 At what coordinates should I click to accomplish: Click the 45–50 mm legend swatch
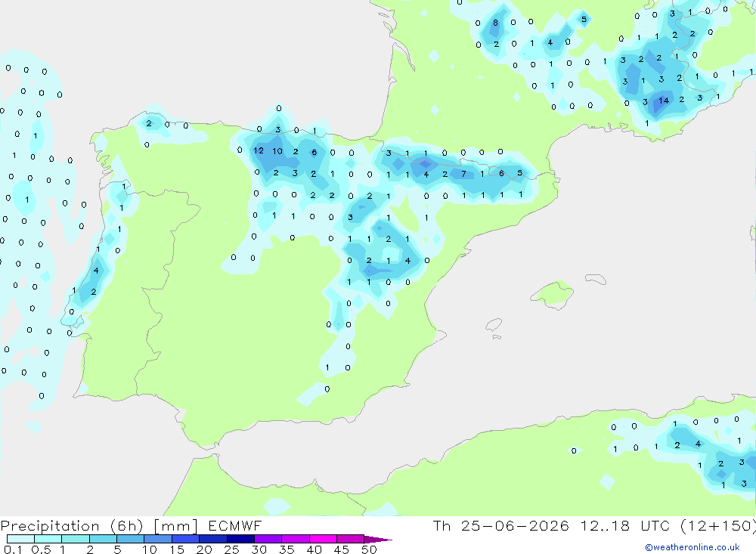click(x=351, y=539)
